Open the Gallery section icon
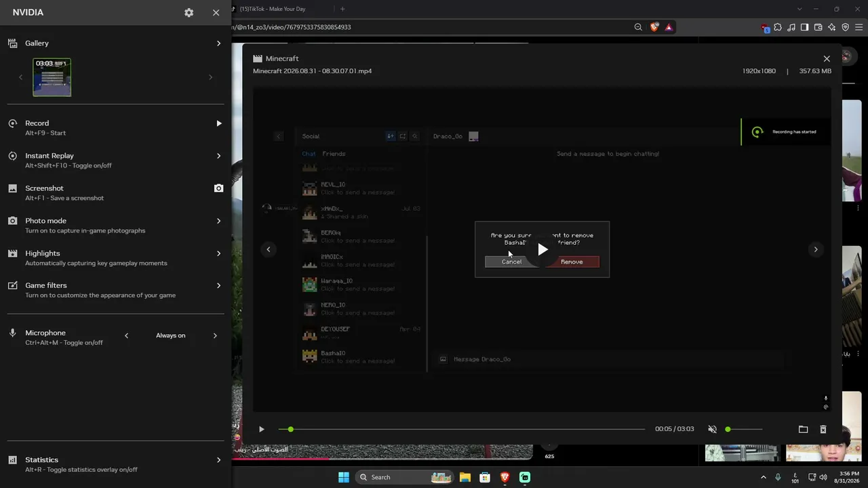The image size is (868, 488). [x=12, y=43]
